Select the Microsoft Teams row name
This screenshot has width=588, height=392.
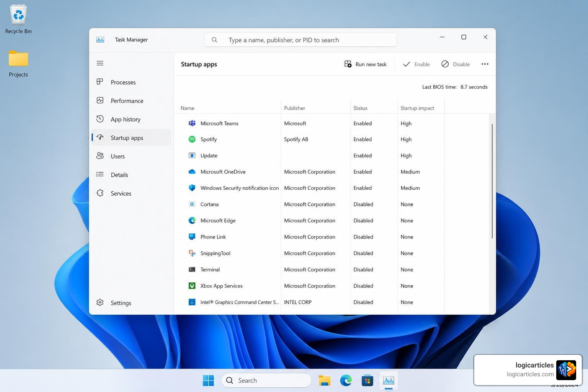point(219,123)
